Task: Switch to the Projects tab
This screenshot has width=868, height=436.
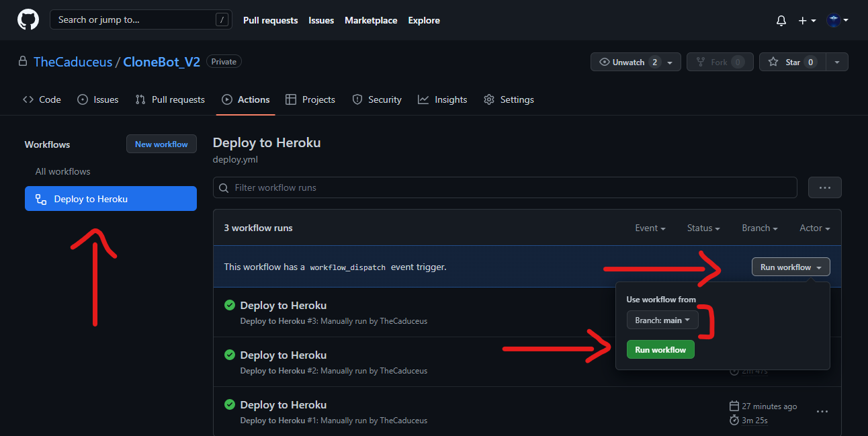Action: (x=310, y=99)
